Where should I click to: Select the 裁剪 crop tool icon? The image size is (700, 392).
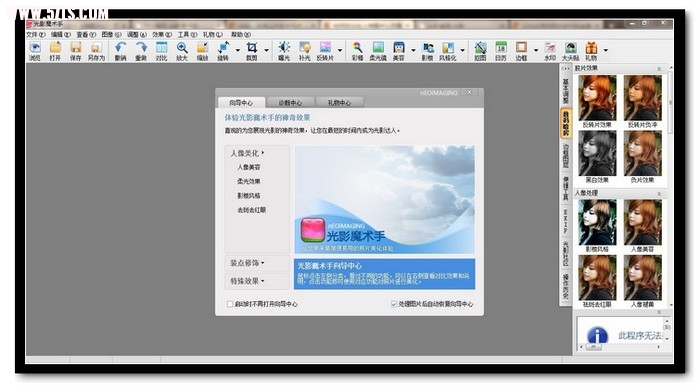click(252, 47)
